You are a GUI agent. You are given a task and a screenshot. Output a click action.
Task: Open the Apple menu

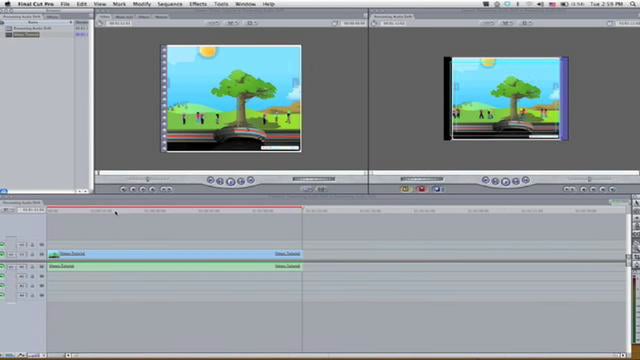point(7,4)
